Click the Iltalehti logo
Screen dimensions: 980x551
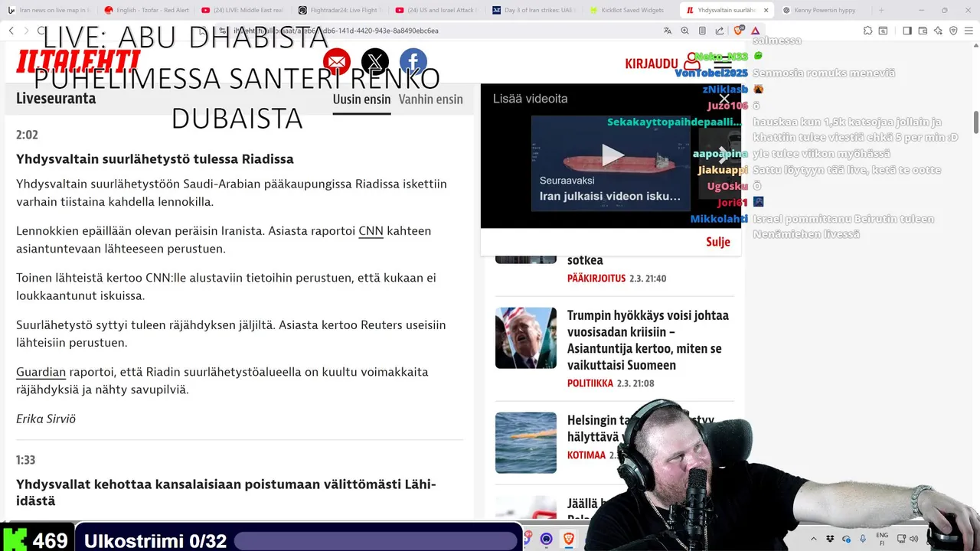tap(78, 61)
